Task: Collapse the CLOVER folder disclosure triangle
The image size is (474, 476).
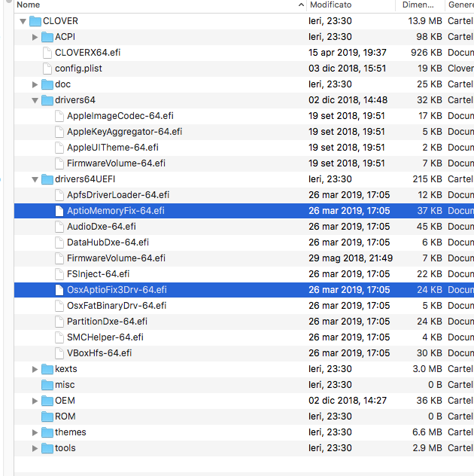Action: 23,21
